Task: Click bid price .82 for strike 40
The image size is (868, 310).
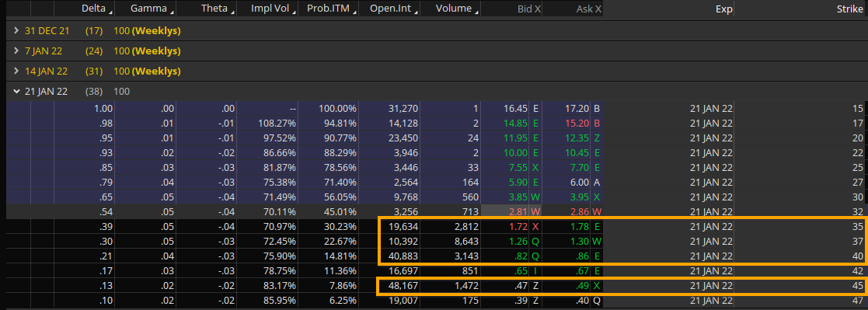Action: 521,256
